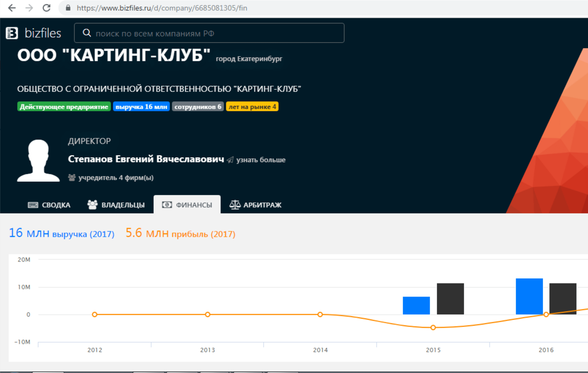Click the 2015 profit data point
The image size is (588, 373).
pyautogui.click(x=433, y=328)
